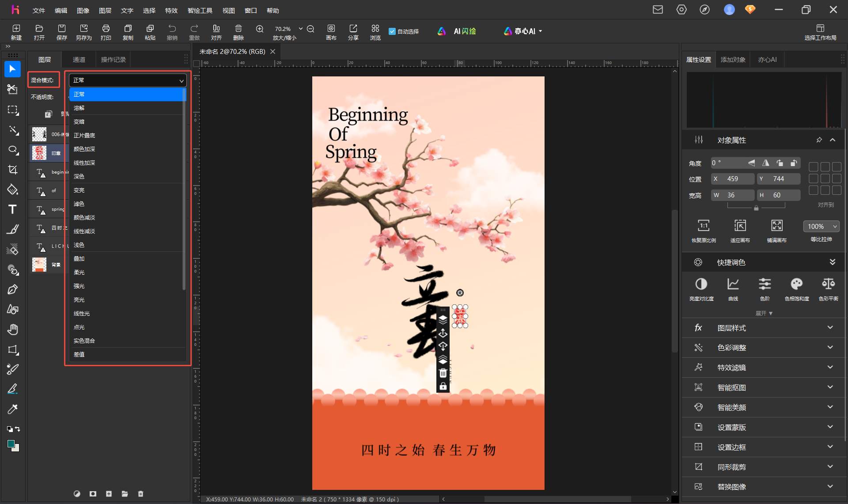Click the 撤销 undo icon

pos(172,32)
